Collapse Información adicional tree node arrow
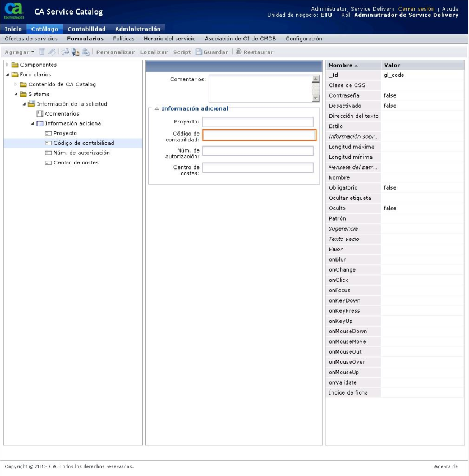 [x=33, y=123]
